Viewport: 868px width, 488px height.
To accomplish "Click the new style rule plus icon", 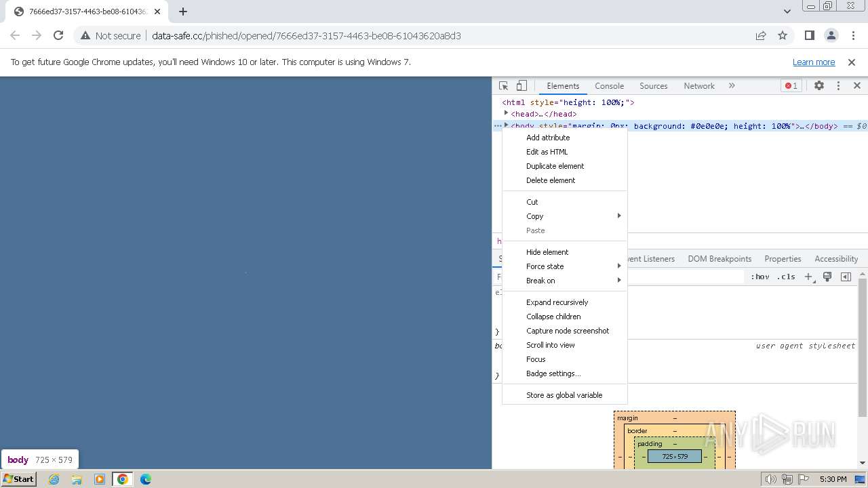I will pyautogui.click(x=808, y=277).
